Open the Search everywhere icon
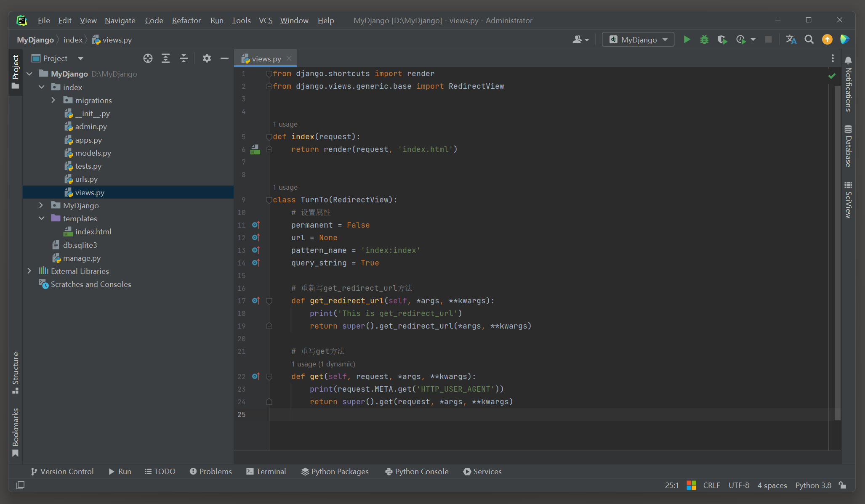 809,40
